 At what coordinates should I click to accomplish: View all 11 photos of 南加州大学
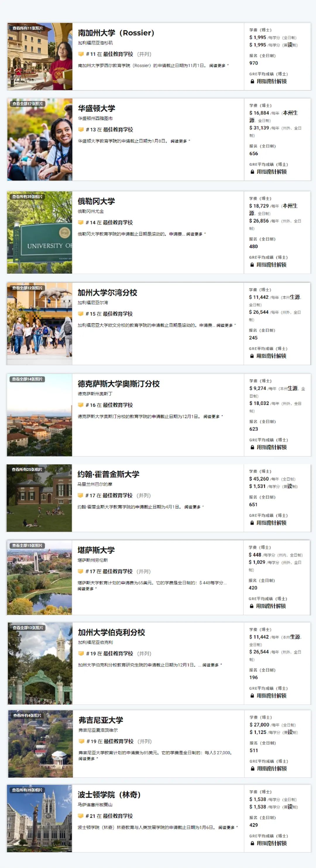[x=28, y=28]
